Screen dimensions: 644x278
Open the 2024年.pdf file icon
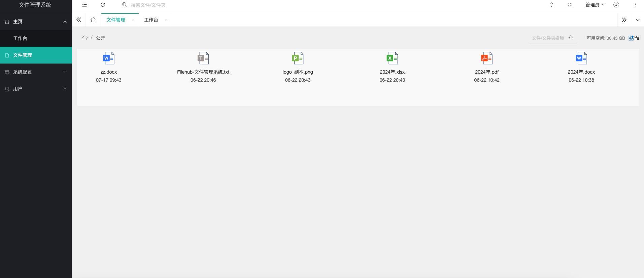pyautogui.click(x=487, y=58)
